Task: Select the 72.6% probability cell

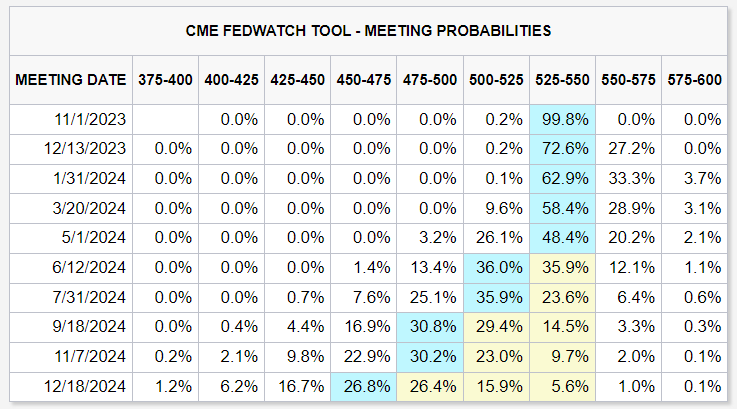Action: coord(562,148)
